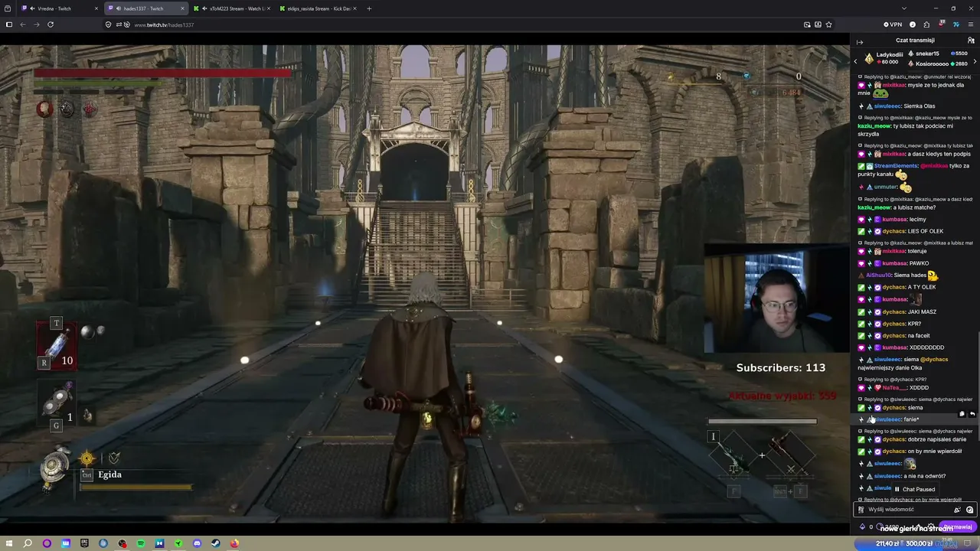Open picture-in-picture from address bar
The width and height of the screenshot is (980, 551).
pyautogui.click(x=807, y=24)
